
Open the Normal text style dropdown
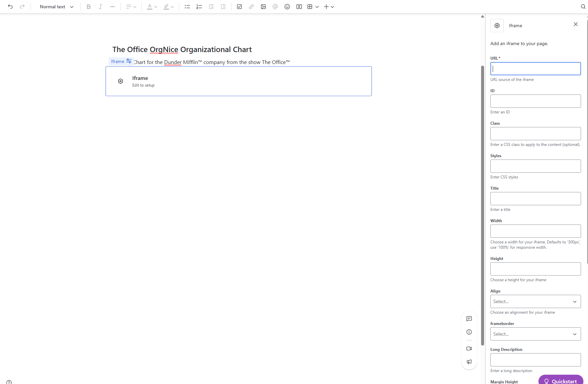tap(56, 7)
